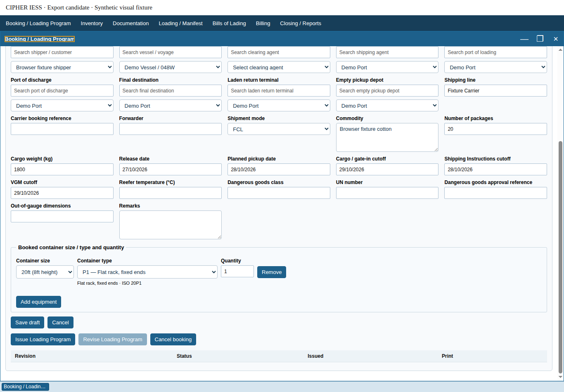Click the UN number field
This screenshot has height=392, width=564.
click(387, 193)
